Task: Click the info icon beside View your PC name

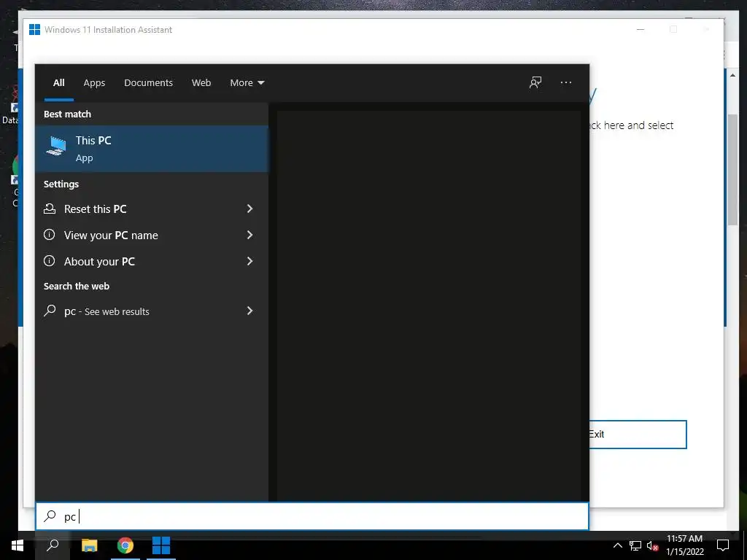Action: coord(49,235)
